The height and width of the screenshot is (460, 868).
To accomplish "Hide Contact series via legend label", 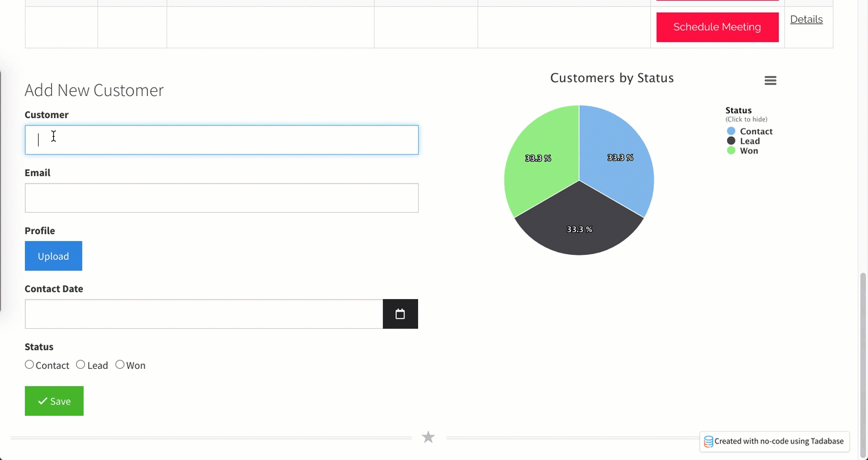I will coord(756,131).
